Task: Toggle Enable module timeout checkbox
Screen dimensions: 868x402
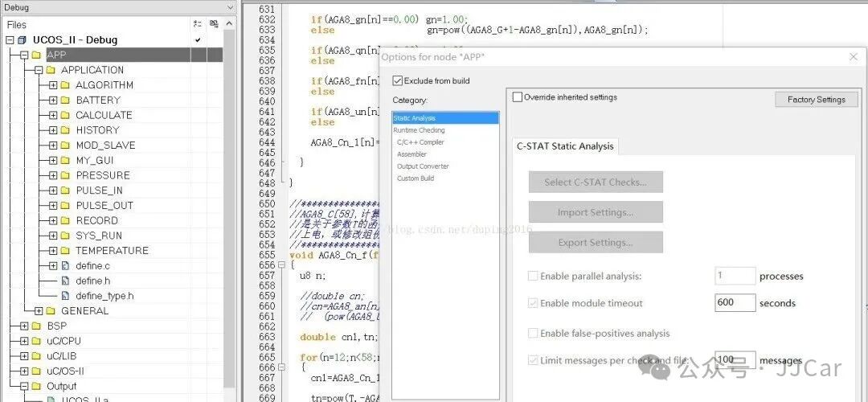Action: (x=533, y=303)
